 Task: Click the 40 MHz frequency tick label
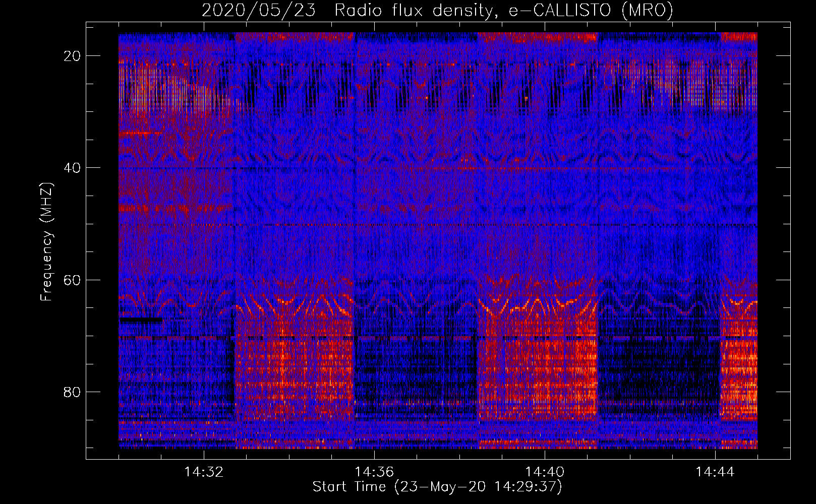73,168
